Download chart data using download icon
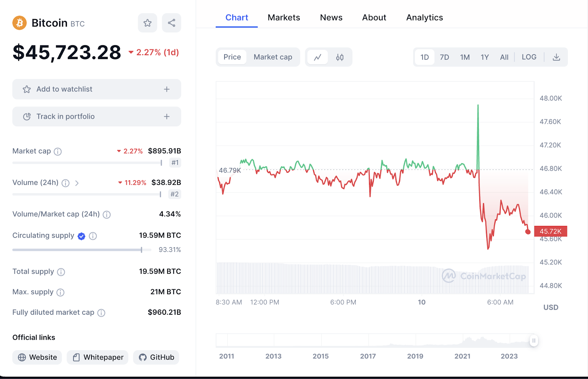The width and height of the screenshot is (588, 379). tap(556, 57)
